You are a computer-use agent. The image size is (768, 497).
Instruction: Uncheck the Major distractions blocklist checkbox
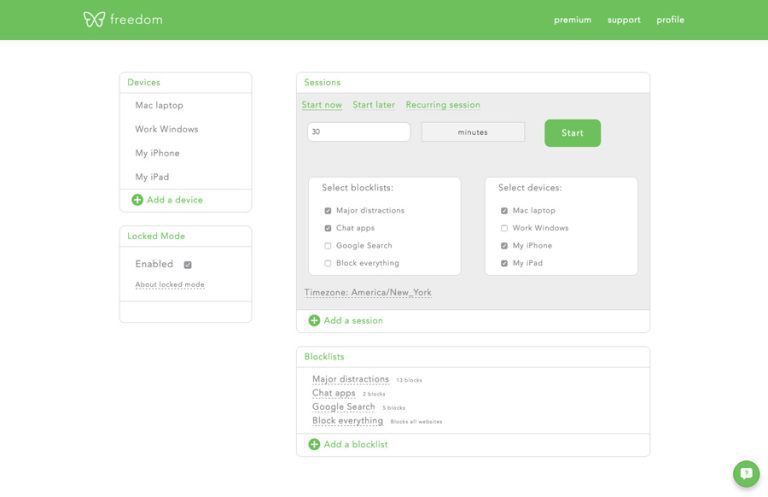point(328,211)
